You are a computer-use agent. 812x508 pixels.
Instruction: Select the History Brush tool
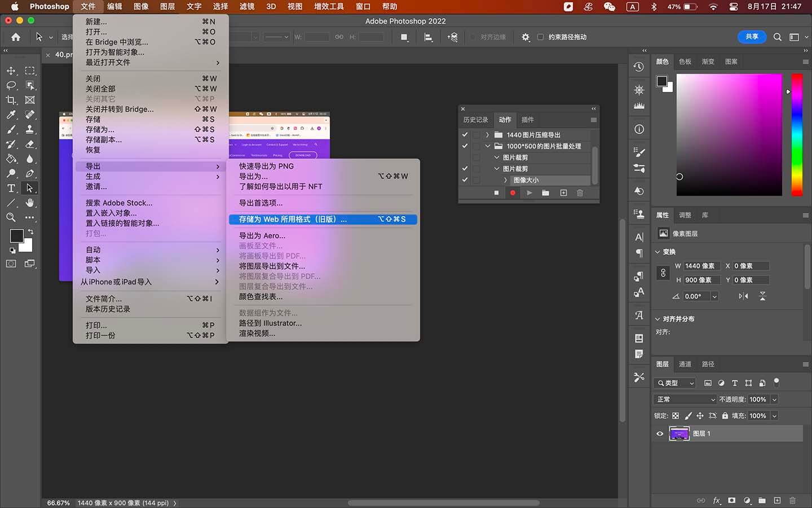coord(11,144)
